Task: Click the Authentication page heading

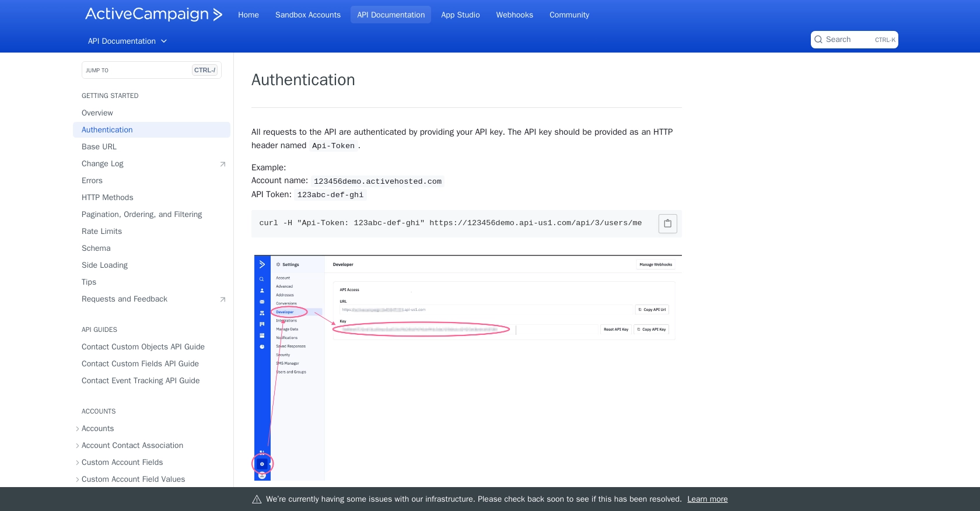Action: (x=303, y=80)
